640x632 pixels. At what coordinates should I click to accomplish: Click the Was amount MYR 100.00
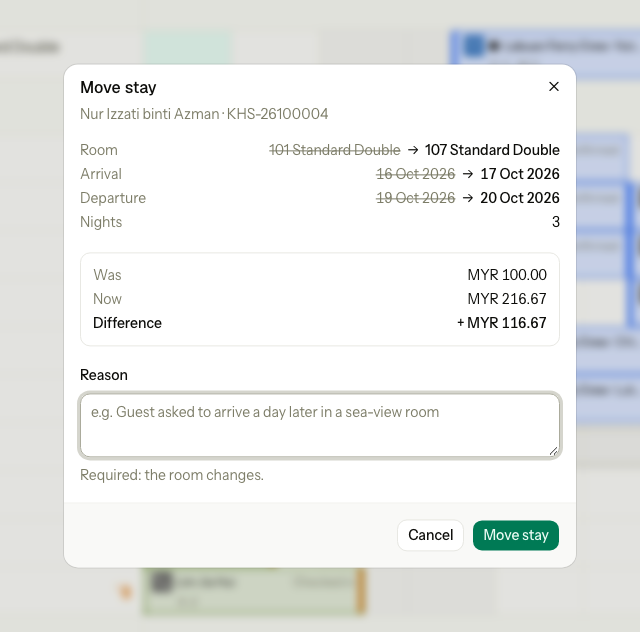click(x=507, y=275)
